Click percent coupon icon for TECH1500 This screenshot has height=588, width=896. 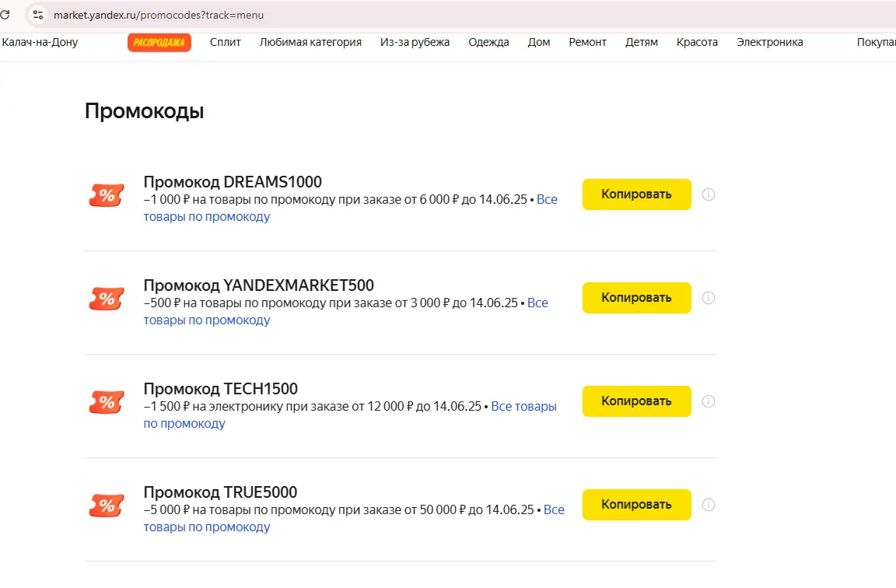tap(107, 401)
